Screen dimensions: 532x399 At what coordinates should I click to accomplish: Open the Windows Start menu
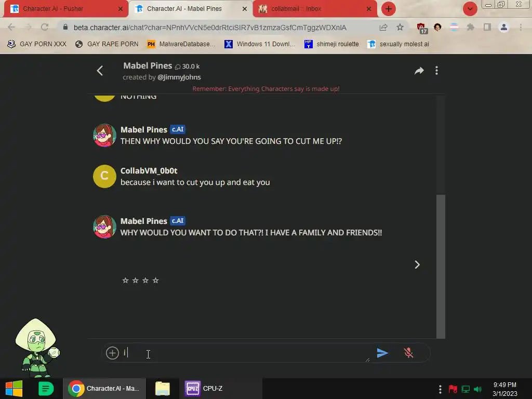click(14, 389)
